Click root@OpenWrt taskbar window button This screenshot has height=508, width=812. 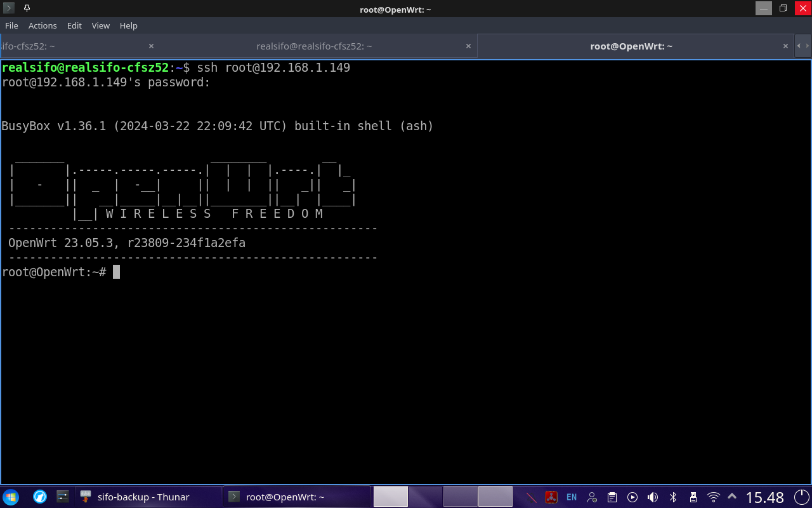pyautogui.click(x=297, y=497)
